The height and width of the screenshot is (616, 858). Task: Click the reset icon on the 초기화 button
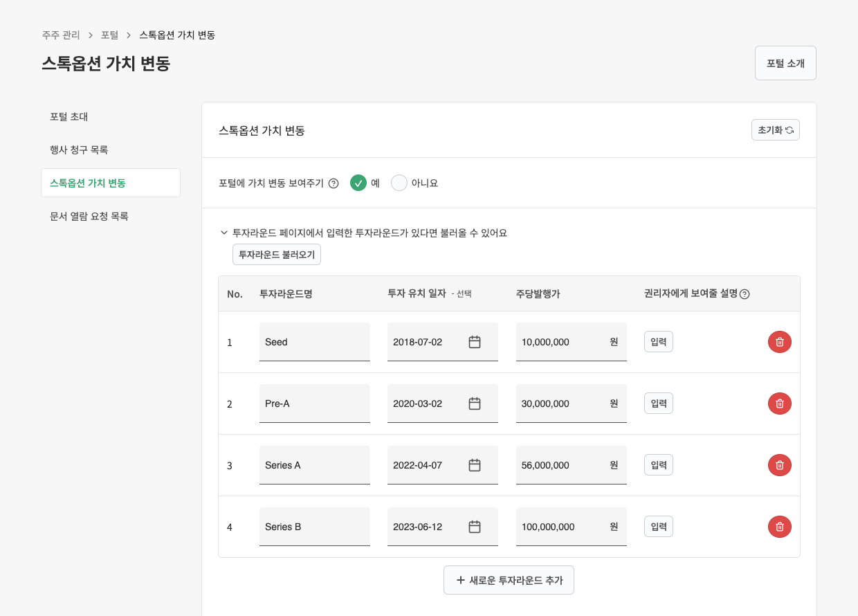coord(789,129)
